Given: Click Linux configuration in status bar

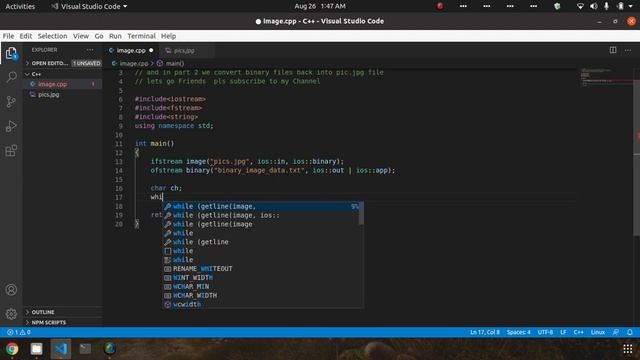Looking at the screenshot, I should (598, 332).
